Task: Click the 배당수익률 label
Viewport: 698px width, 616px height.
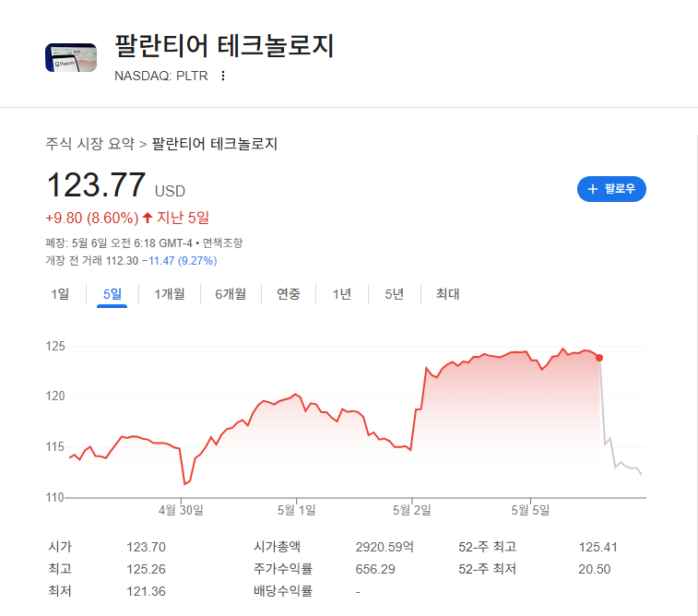Action: point(283,591)
